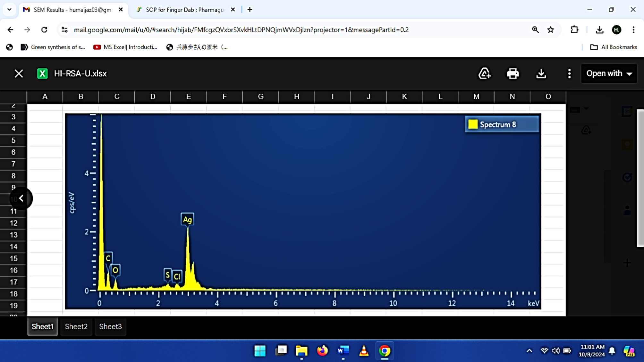Go back in browser history

tap(10, 30)
